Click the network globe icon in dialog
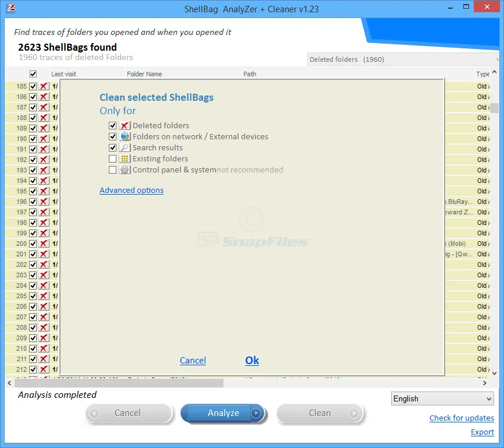504x448 pixels. [125, 136]
